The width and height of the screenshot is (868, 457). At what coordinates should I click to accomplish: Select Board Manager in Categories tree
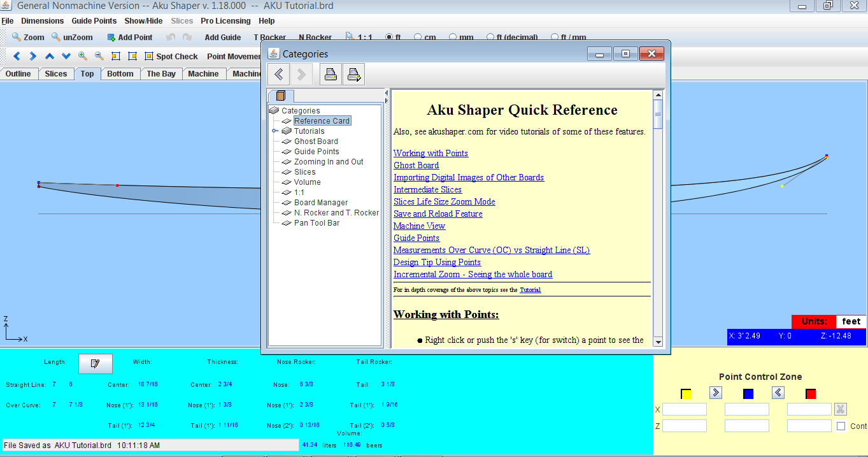(x=321, y=203)
